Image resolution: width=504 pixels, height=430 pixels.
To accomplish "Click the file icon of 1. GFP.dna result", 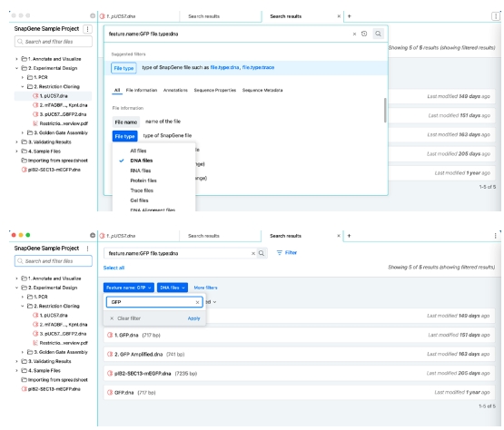I will coord(110,335).
